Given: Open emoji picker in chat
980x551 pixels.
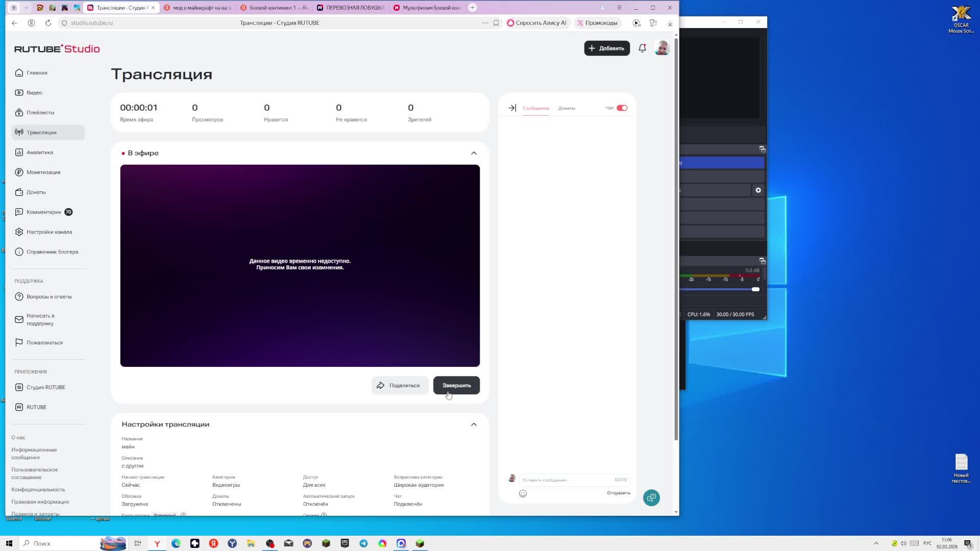Looking at the screenshot, I should (x=523, y=493).
